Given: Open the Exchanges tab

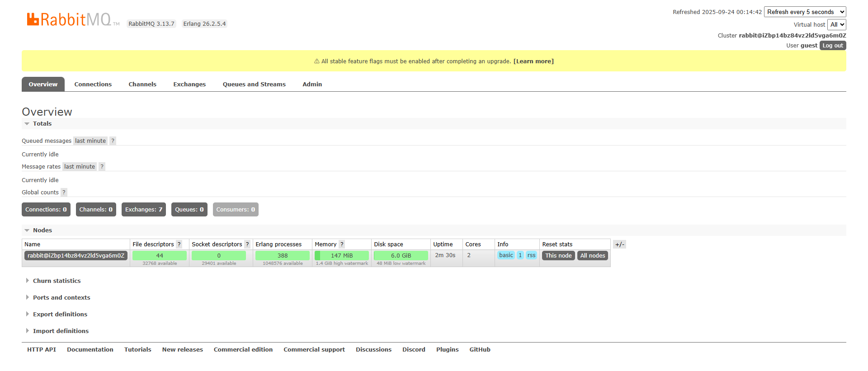Looking at the screenshot, I should pos(189,85).
